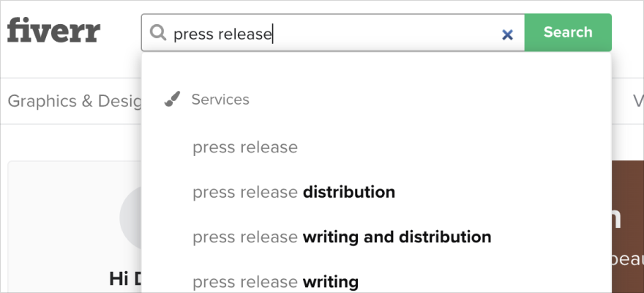Image resolution: width=644 pixels, height=293 pixels.
Task: Click the "Hi D" greeting text
Action: click(125, 279)
